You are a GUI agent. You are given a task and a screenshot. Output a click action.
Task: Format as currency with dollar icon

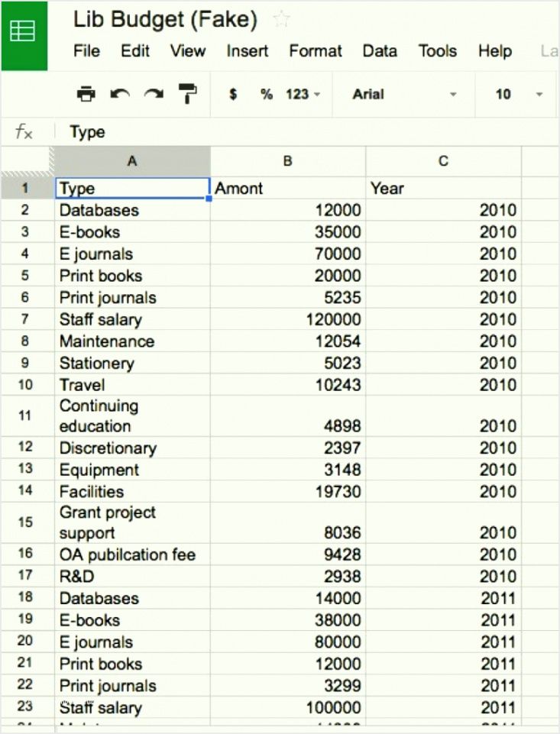(x=233, y=94)
